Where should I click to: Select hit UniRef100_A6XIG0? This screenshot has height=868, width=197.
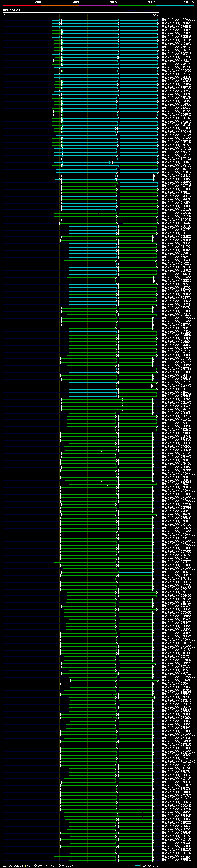coord(176,778)
